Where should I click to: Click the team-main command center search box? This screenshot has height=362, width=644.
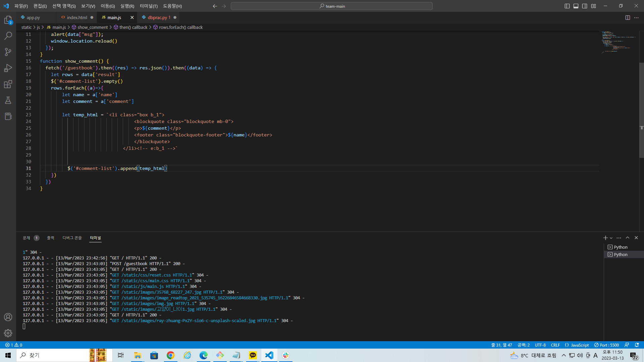[331, 6]
